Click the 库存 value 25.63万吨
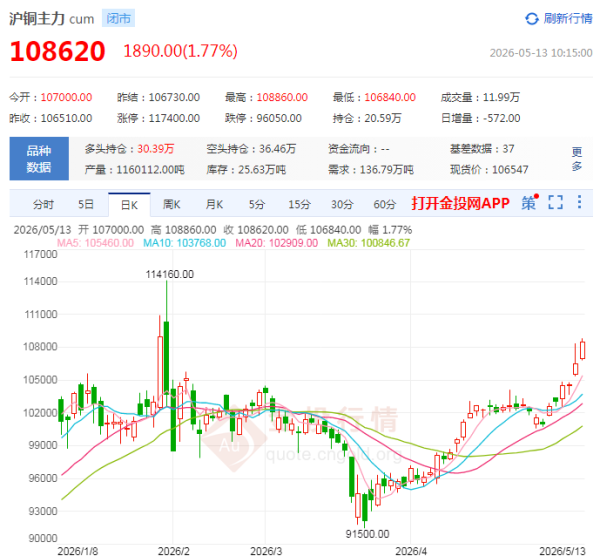 click(262, 170)
